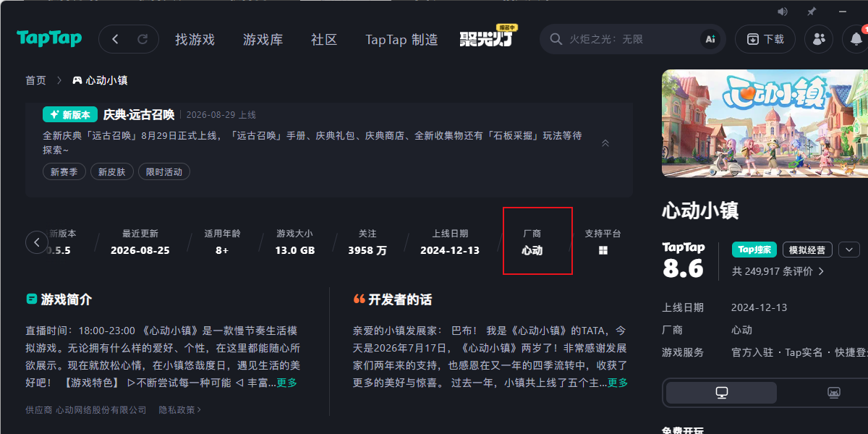The image size is (868, 434).
Task: Open the 社区 tab
Action: click(x=324, y=40)
